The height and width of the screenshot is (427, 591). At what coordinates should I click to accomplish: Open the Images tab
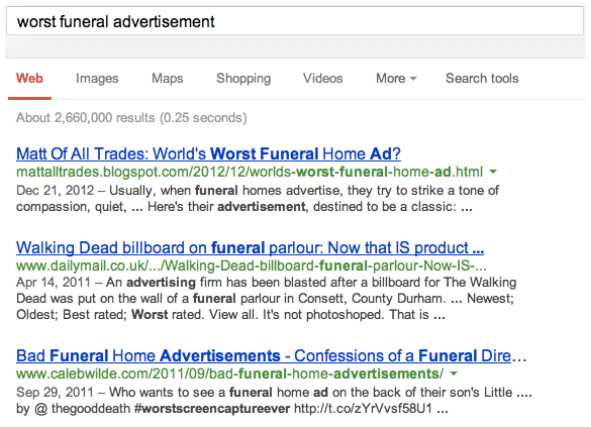point(97,78)
